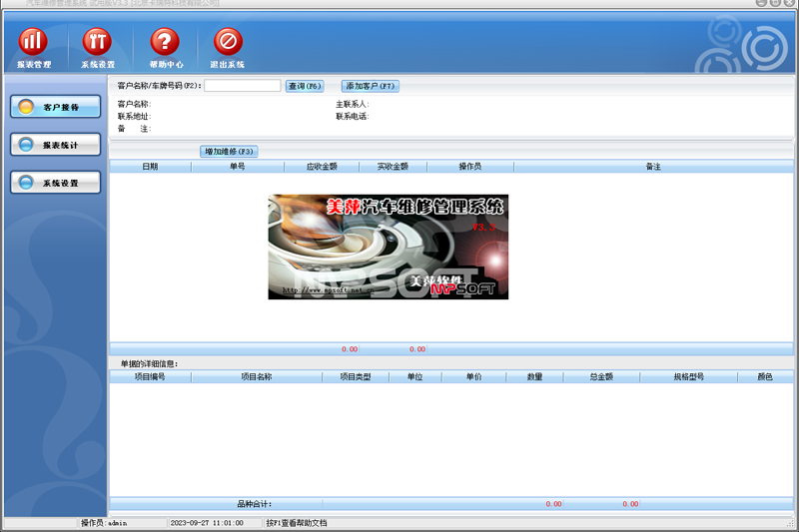Image resolution: width=799 pixels, height=532 pixels.
Task: Select 报表统计 sidebar button
Action: coord(56,145)
